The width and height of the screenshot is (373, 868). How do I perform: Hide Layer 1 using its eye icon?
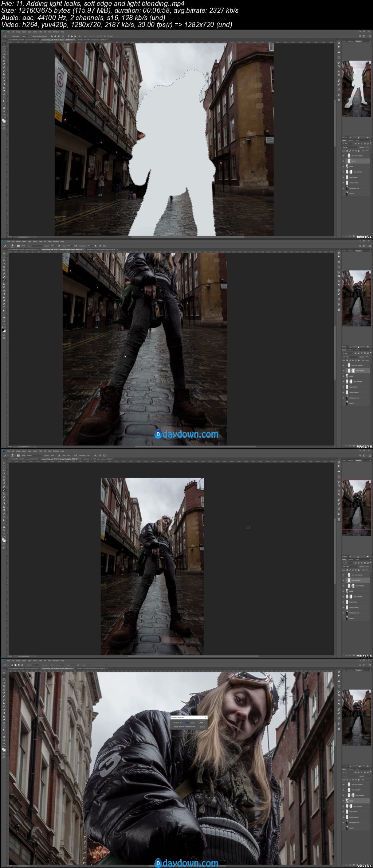coord(343,161)
